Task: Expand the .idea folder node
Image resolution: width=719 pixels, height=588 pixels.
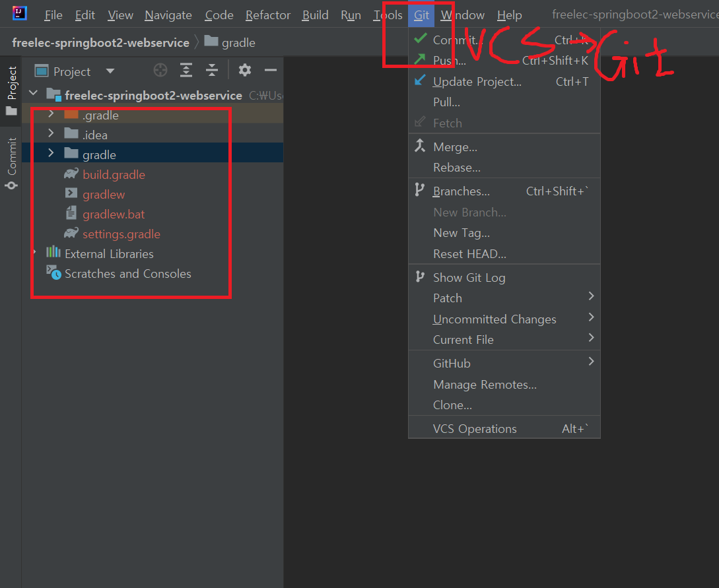Action: pos(51,133)
